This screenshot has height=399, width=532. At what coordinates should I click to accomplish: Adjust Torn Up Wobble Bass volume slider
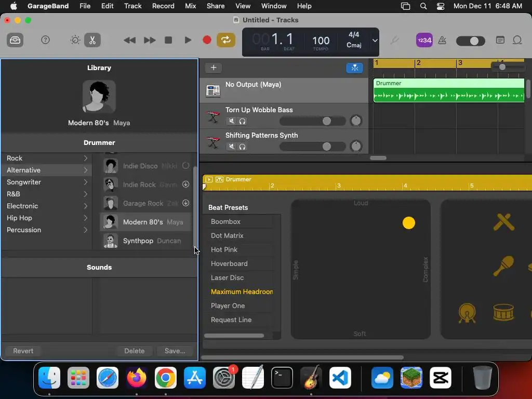pyautogui.click(x=312, y=121)
